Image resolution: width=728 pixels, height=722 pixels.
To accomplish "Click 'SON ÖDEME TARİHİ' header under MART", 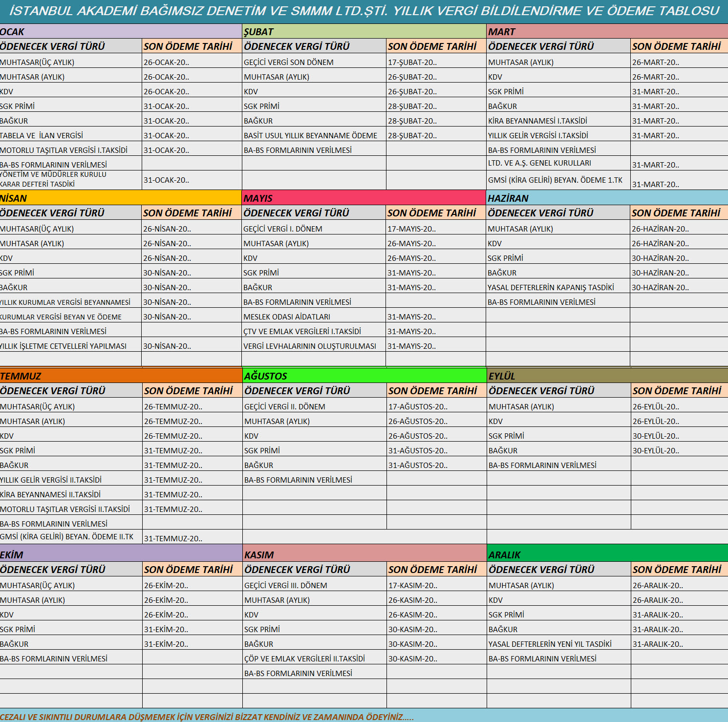I will click(679, 46).
